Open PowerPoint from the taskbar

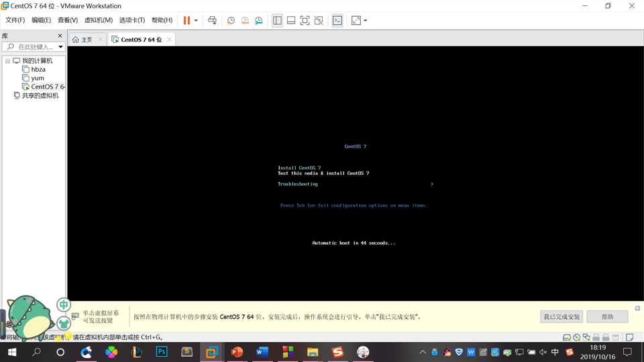237,352
